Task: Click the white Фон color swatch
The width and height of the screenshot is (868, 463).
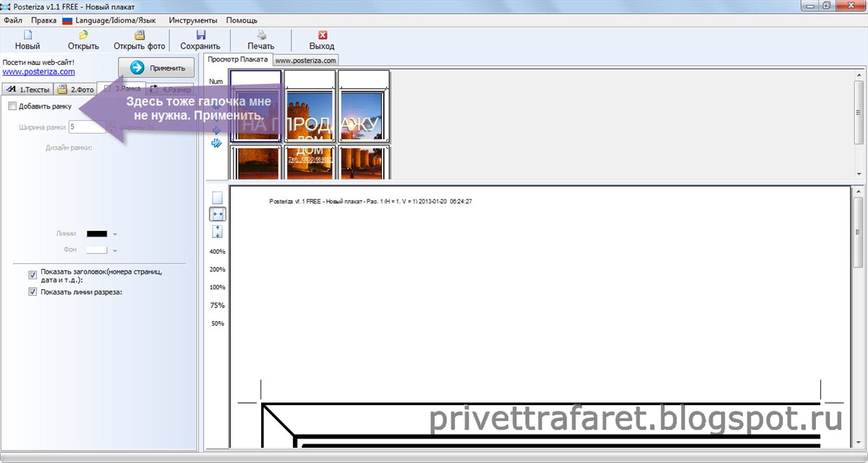Action: coord(97,250)
